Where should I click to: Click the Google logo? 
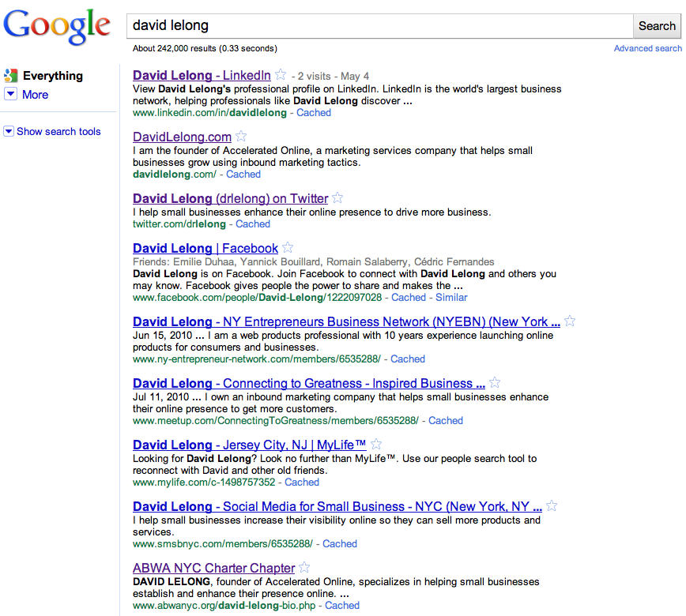pos(57,27)
